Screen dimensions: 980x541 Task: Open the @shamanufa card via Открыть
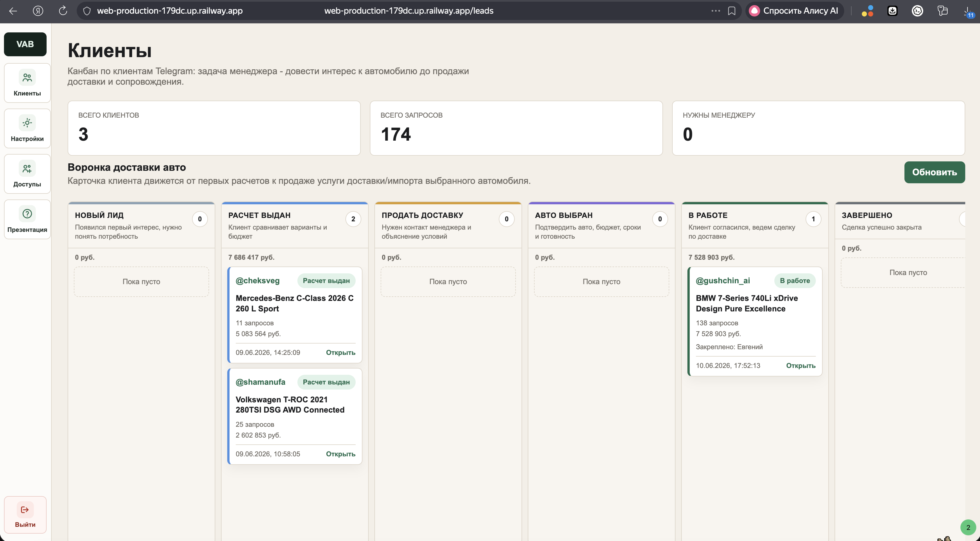coord(341,453)
